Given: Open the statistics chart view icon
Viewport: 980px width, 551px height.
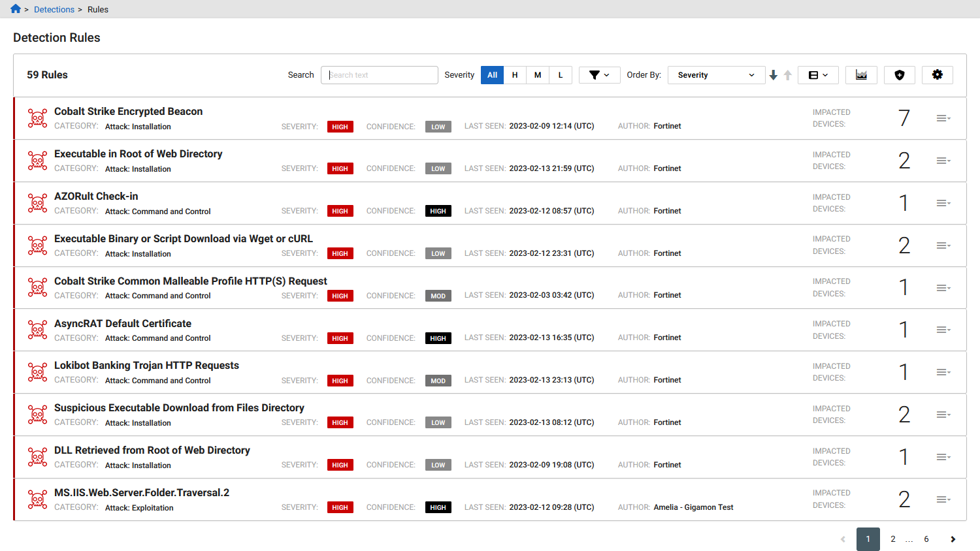Looking at the screenshot, I should click(861, 74).
